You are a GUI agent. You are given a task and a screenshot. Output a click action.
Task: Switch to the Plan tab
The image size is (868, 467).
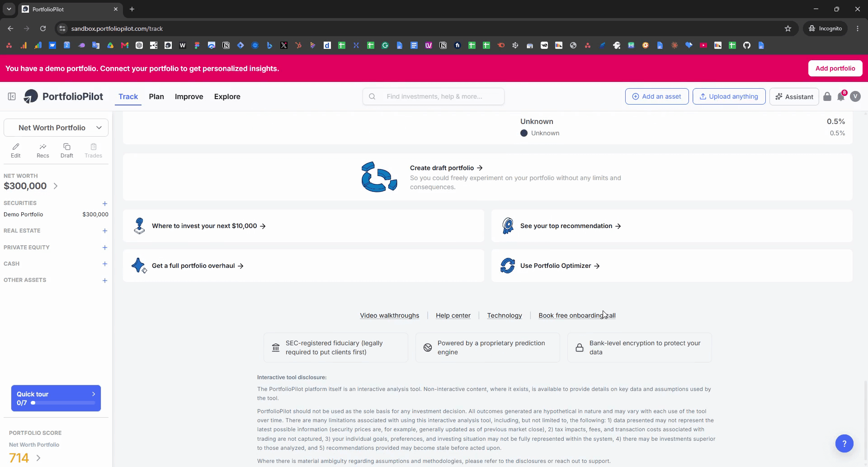coord(156,96)
